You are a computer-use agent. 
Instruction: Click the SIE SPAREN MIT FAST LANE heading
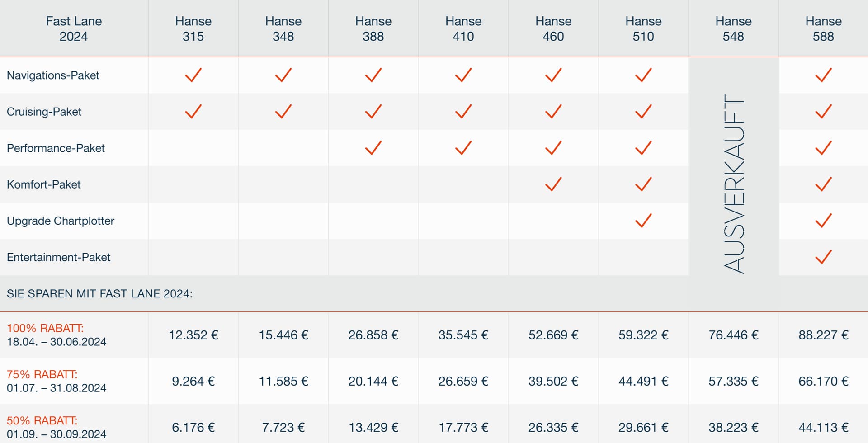pyautogui.click(x=99, y=293)
